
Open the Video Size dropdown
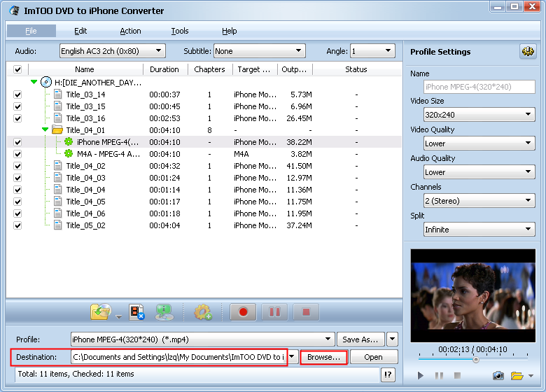479,114
